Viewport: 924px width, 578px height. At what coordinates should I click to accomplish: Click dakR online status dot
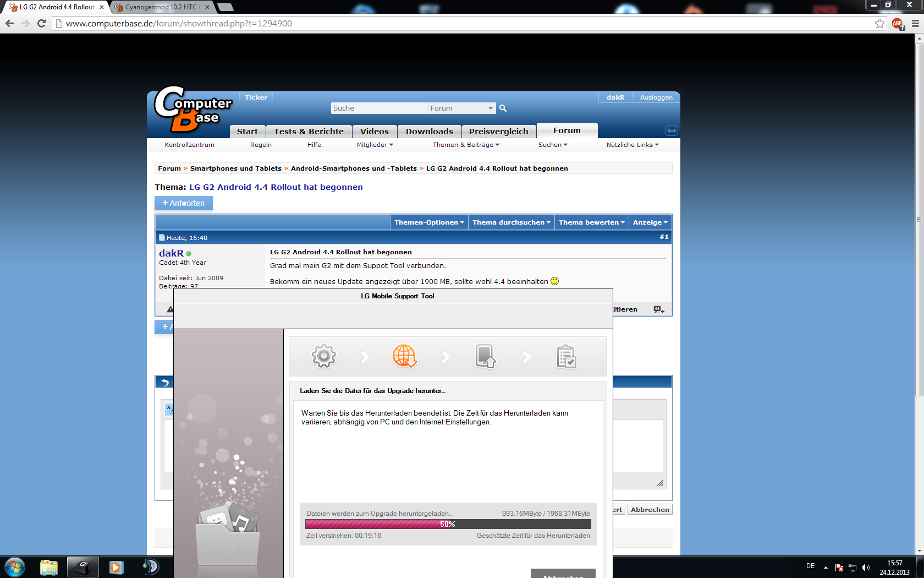tap(189, 254)
